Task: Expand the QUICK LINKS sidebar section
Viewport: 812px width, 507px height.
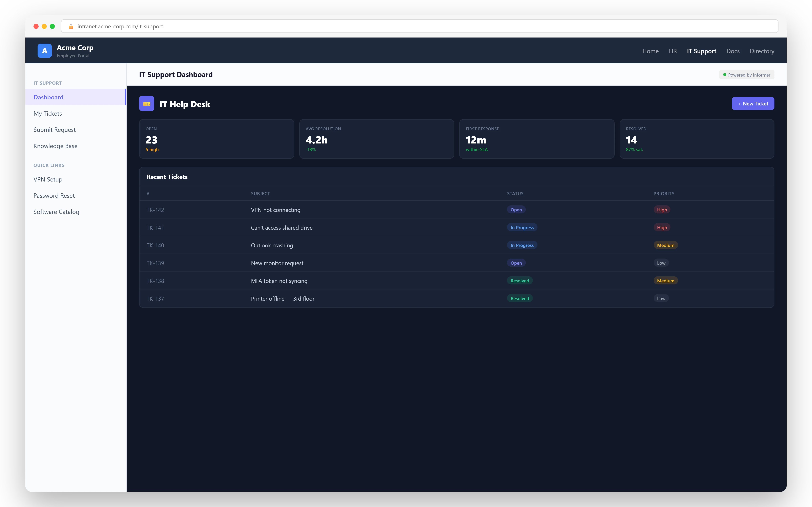Action: [x=49, y=165]
